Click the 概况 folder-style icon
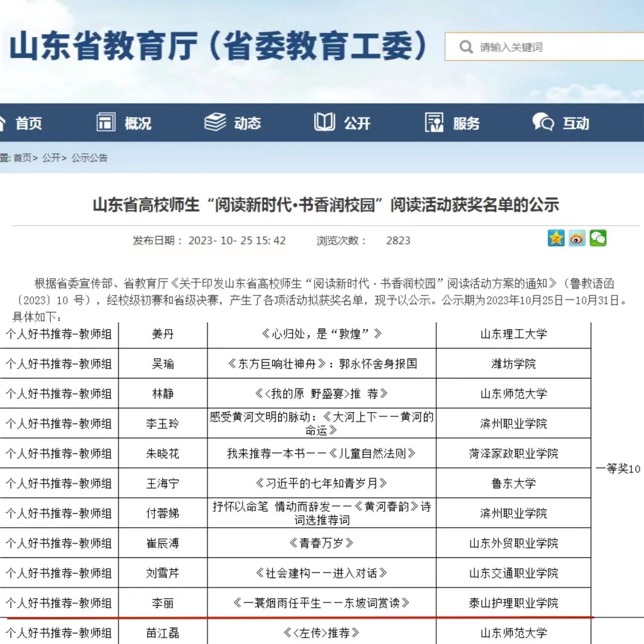The width and height of the screenshot is (644, 644). coord(106,122)
